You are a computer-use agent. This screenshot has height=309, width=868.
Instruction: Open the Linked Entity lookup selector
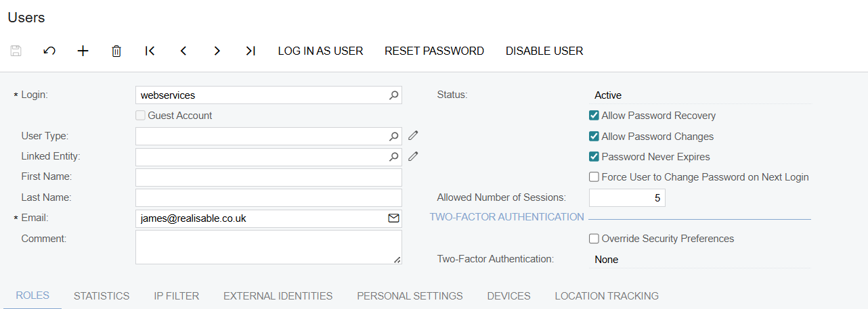pos(393,157)
